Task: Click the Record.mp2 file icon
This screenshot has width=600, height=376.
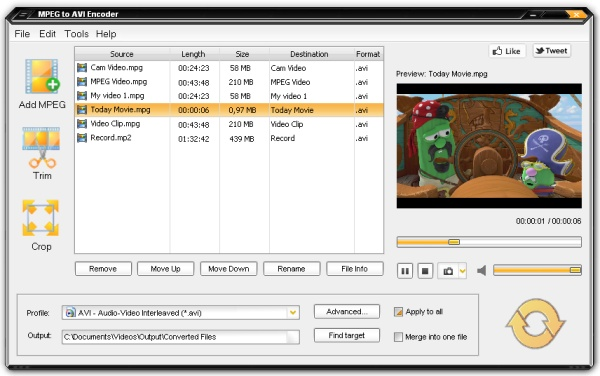Action: coord(82,138)
